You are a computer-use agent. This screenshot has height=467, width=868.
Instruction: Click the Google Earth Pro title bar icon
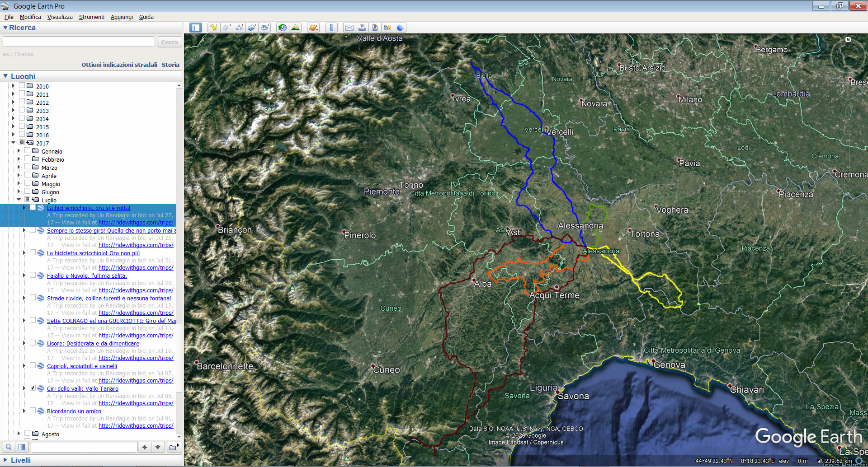6,6
